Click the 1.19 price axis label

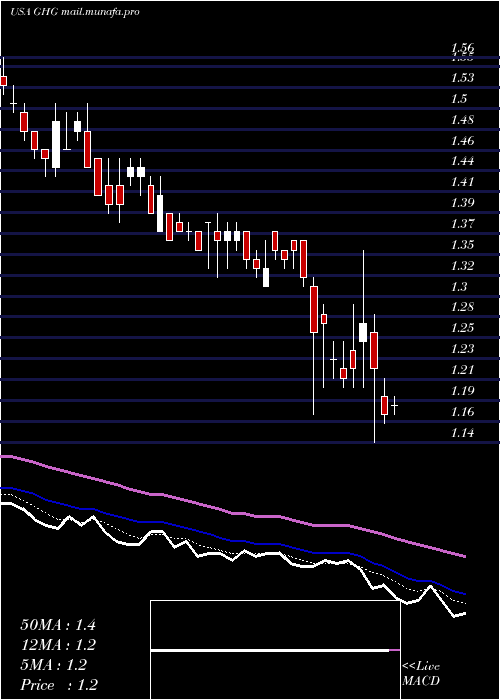pos(462,391)
